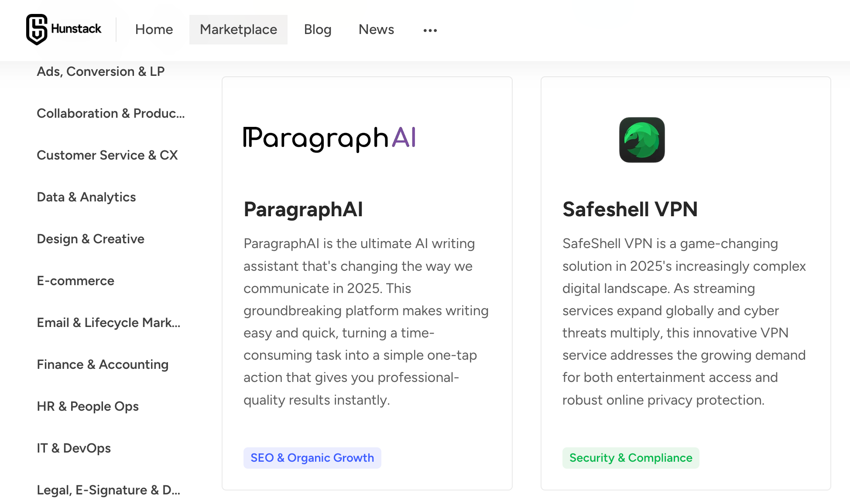Go to the Blog page
The width and height of the screenshot is (850, 504).
click(x=317, y=30)
